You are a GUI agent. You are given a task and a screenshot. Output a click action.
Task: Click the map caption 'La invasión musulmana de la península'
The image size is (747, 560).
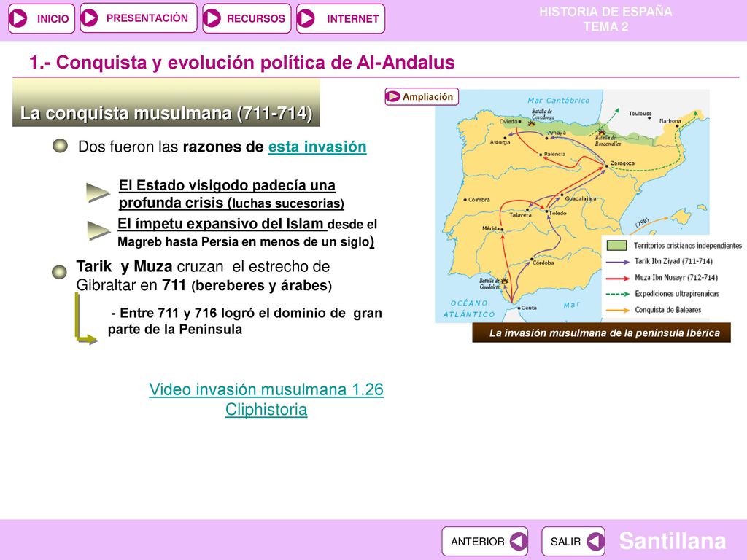click(x=605, y=332)
